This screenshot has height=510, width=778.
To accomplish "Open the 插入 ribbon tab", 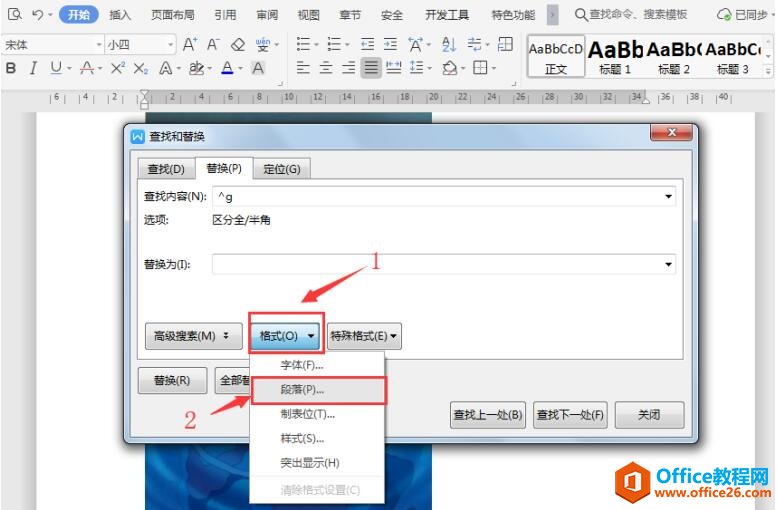I will click(x=120, y=15).
